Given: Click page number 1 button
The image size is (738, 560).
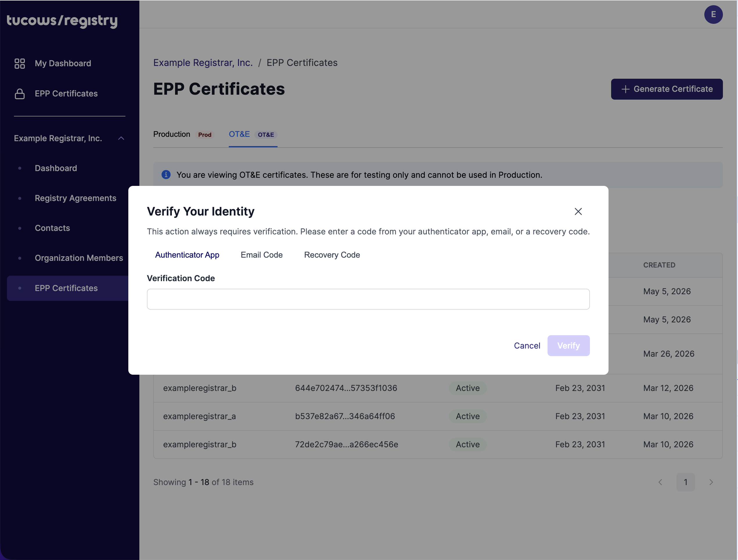Looking at the screenshot, I should click(x=685, y=482).
